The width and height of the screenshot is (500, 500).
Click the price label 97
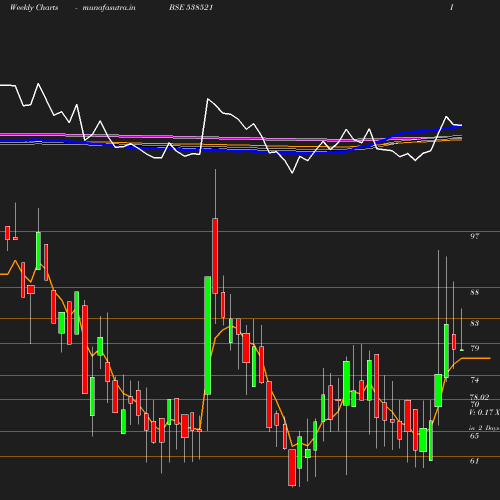tap(475, 236)
